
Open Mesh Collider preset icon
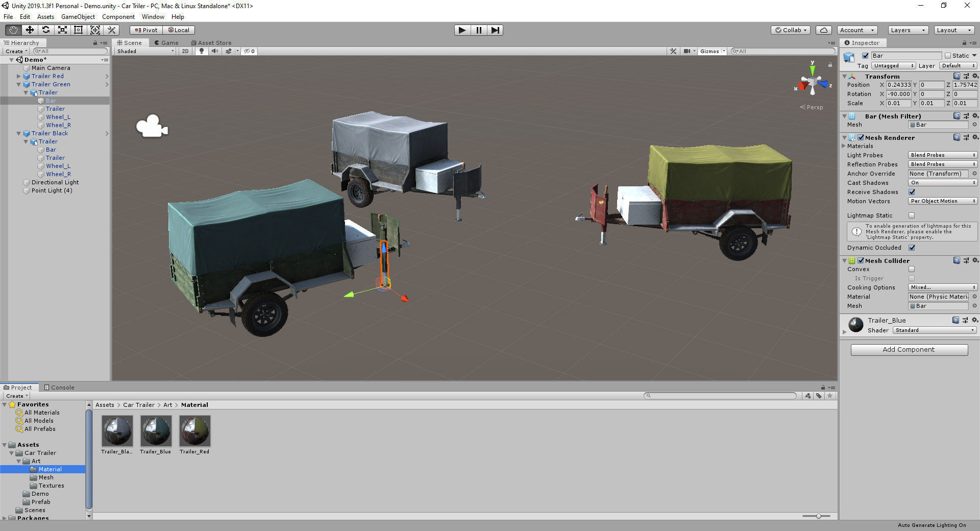966,260
